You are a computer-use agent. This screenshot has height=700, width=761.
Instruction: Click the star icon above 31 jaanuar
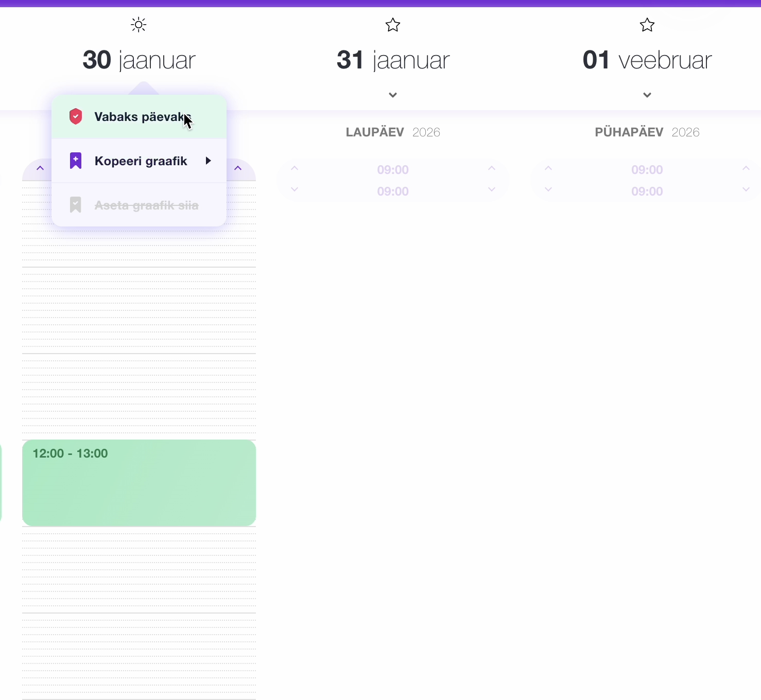[393, 25]
